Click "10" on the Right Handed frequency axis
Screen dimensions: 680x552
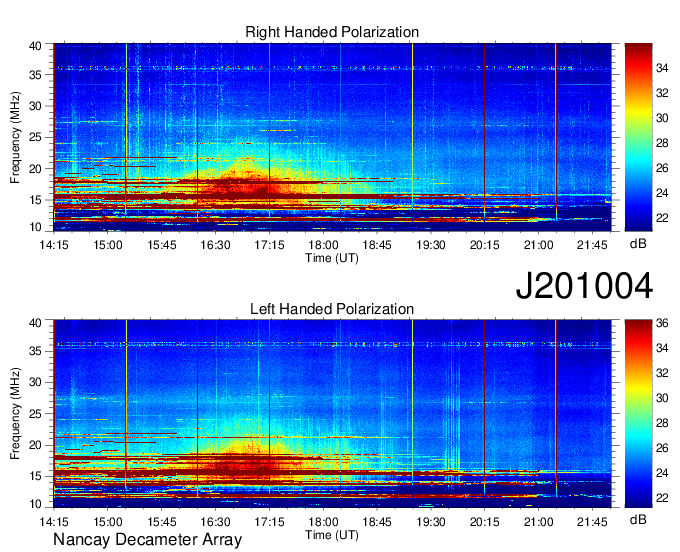click(x=35, y=227)
